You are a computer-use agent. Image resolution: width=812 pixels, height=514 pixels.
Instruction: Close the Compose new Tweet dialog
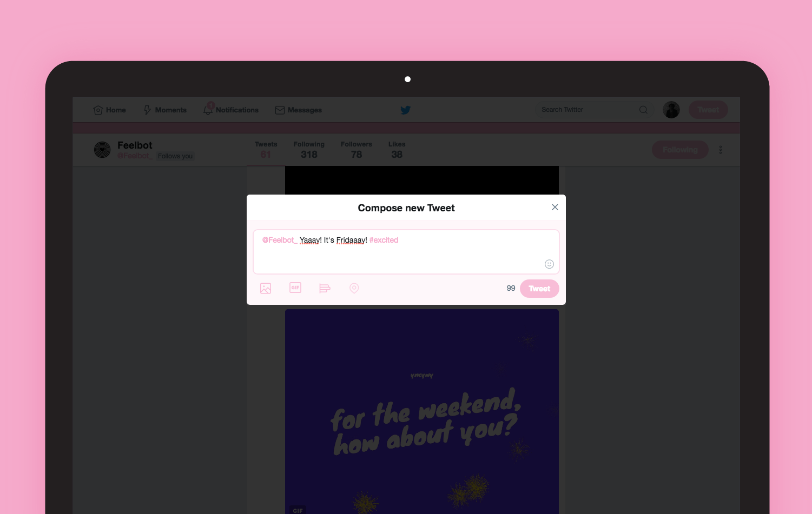pos(554,208)
